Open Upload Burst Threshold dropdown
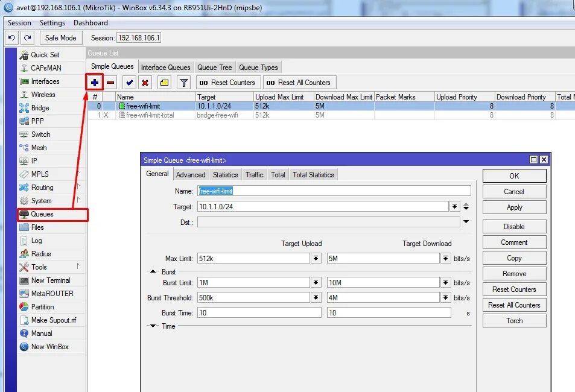 [x=316, y=297]
